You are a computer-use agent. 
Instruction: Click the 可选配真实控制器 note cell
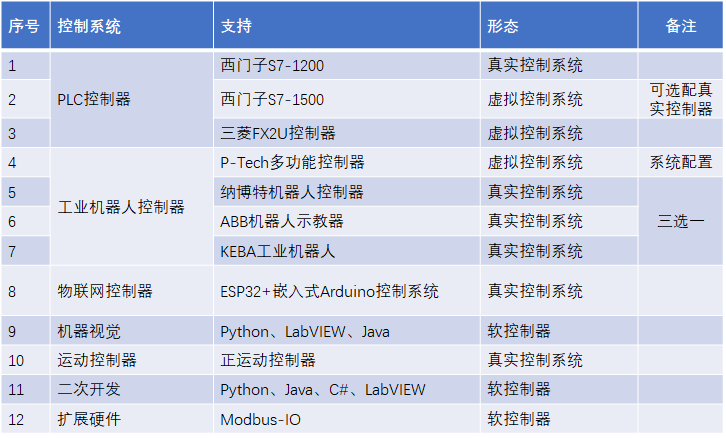681,99
